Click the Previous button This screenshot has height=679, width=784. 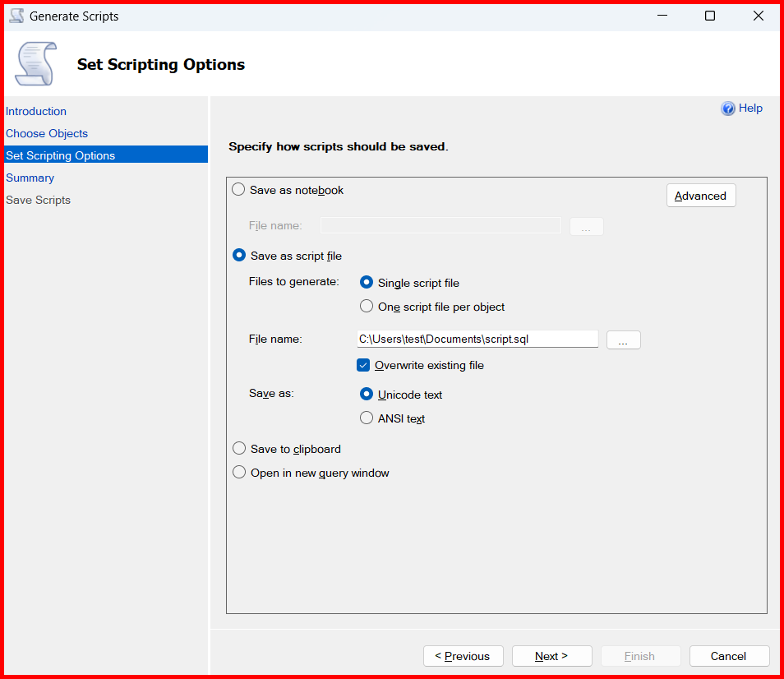click(x=463, y=656)
